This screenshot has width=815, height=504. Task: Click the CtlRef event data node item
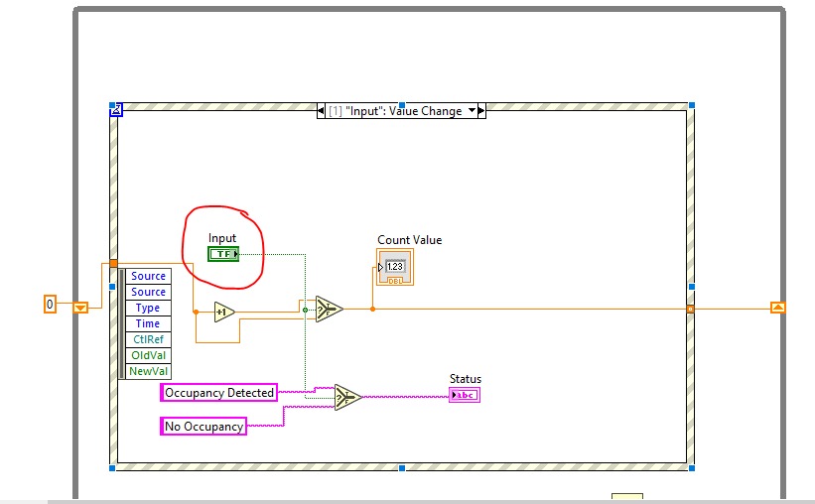(x=148, y=339)
